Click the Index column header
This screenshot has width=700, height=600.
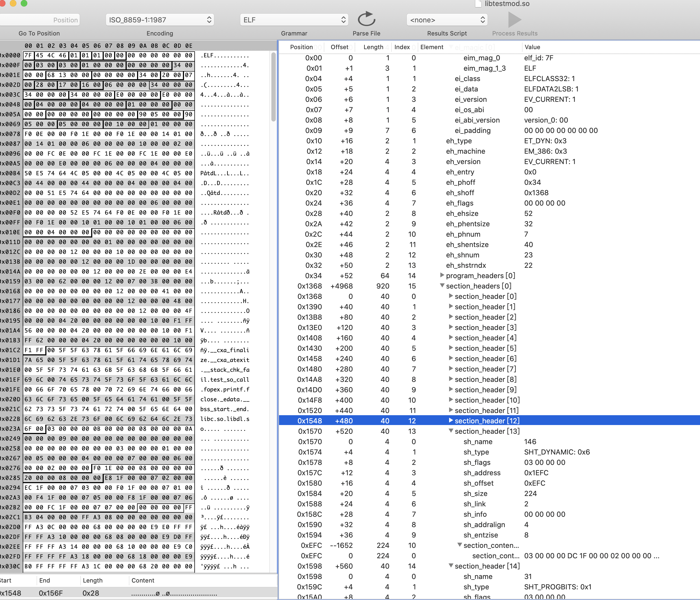(x=402, y=47)
